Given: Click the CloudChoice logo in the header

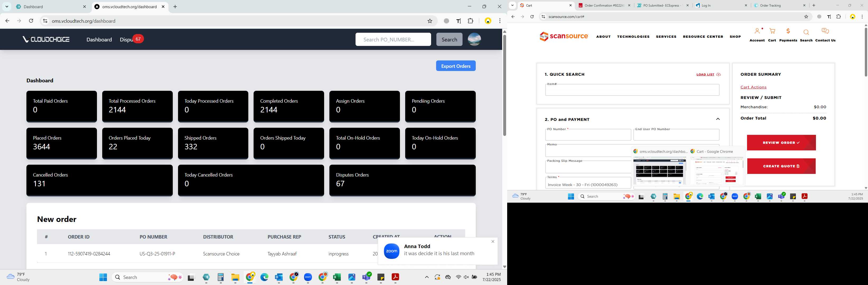Looking at the screenshot, I should pos(46,39).
